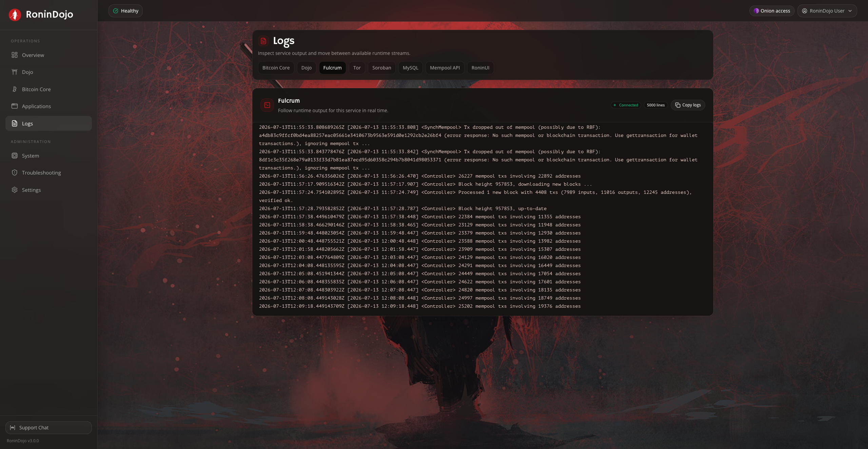868x449 pixels.
Task: Click the Healthy status badge
Action: (x=125, y=11)
